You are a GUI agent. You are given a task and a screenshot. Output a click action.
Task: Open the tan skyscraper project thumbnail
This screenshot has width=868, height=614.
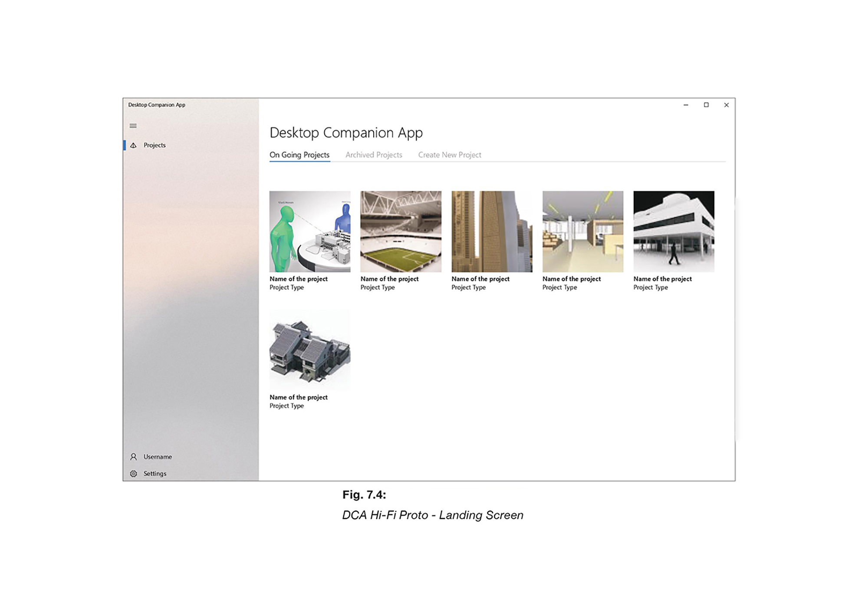click(x=492, y=231)
